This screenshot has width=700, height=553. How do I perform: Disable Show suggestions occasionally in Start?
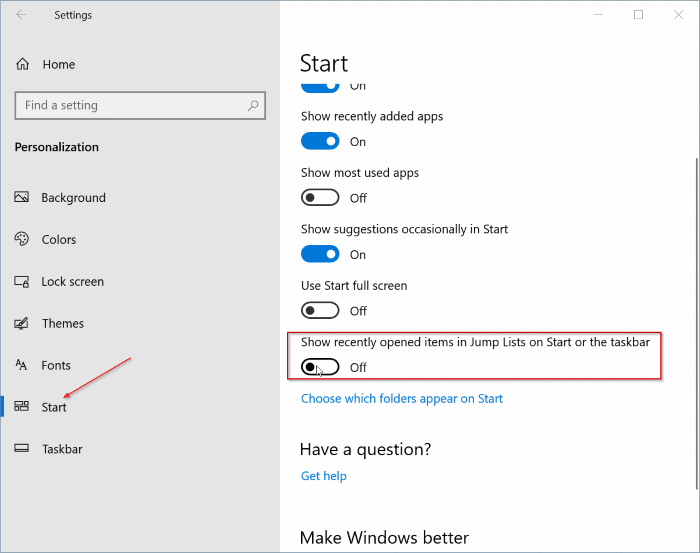coord(320,254)
